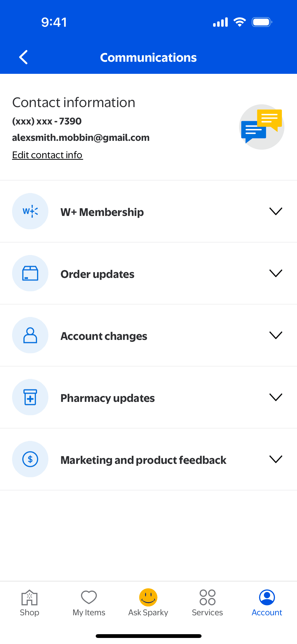Expand Marketing and product feedback chevron
This screenshot has width=297, height=644.
pyautogui.click(x=276, y=459)
